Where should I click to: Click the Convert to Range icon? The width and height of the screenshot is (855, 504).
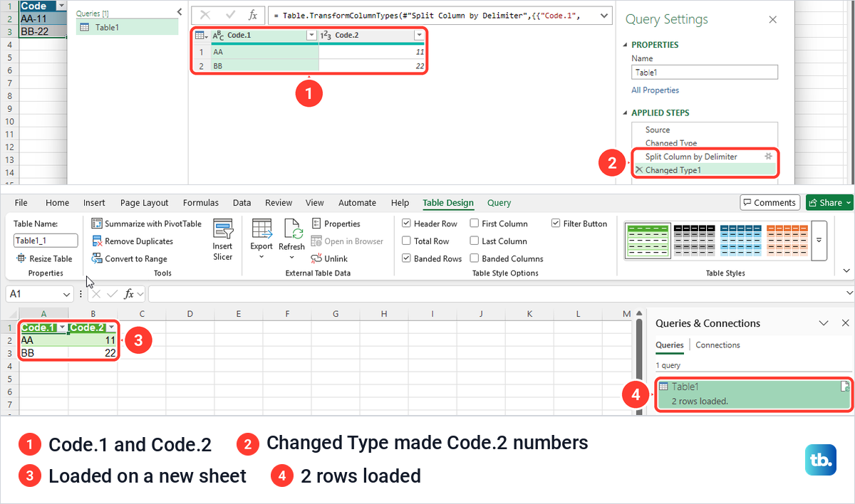(98, 259)
